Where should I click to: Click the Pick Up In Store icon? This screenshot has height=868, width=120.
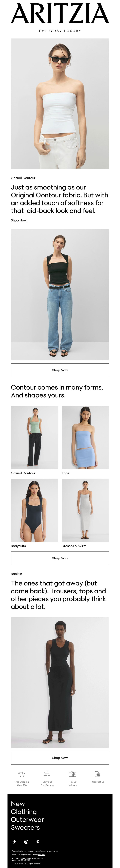(x=73, y=774)
